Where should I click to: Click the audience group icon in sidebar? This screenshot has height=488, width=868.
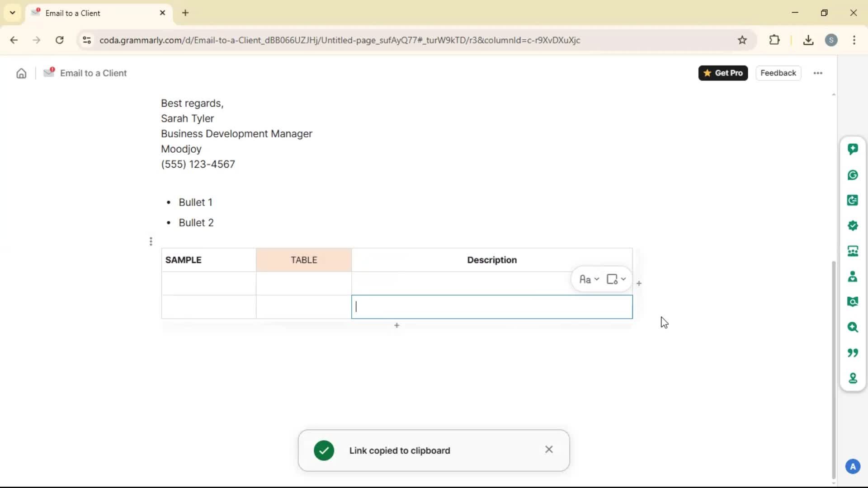click(853, 251)
